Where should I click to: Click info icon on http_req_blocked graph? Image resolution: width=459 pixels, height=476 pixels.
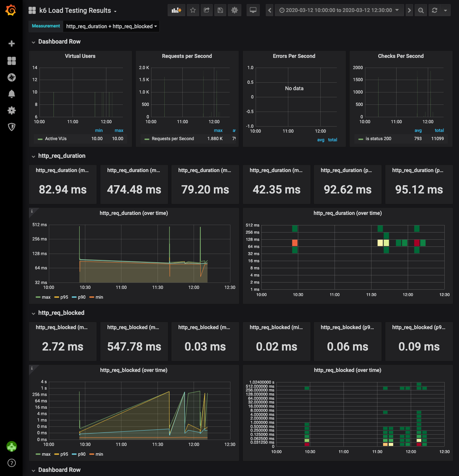[32, 368]
